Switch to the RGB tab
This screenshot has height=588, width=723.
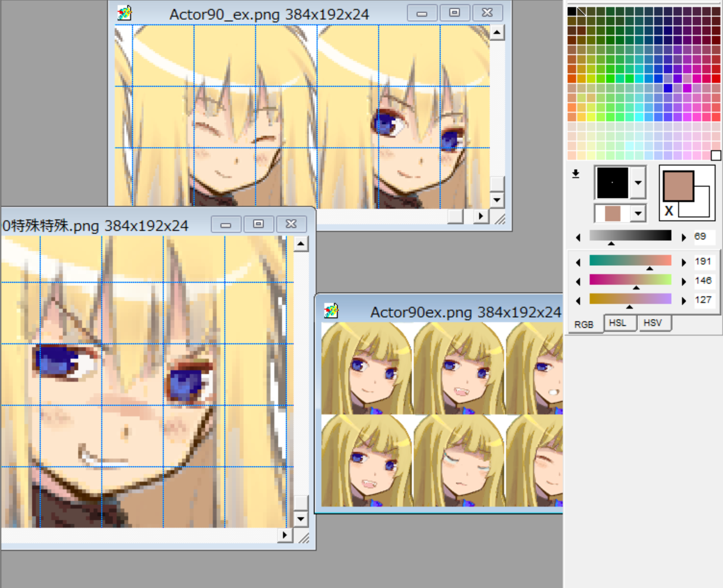[583, 324]
